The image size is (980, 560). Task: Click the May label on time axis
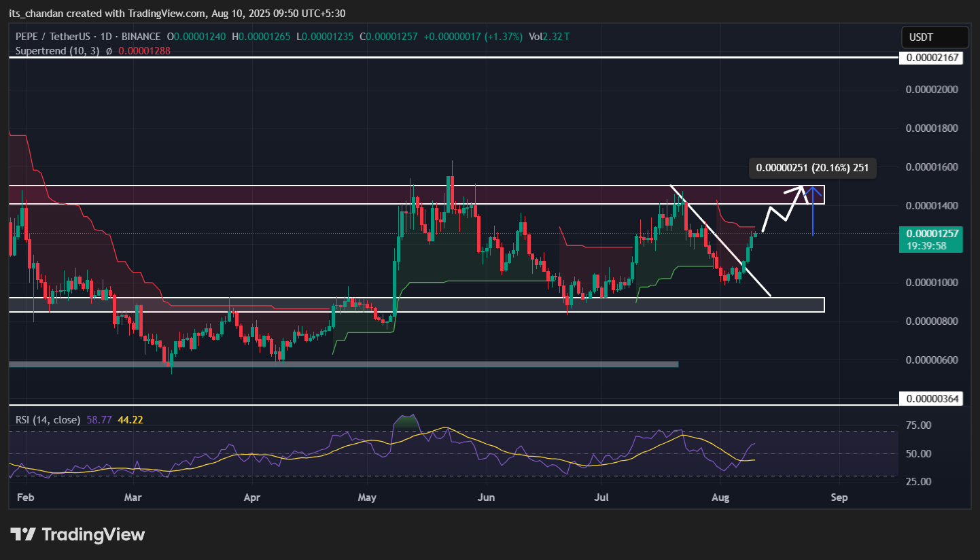point(367,497)
